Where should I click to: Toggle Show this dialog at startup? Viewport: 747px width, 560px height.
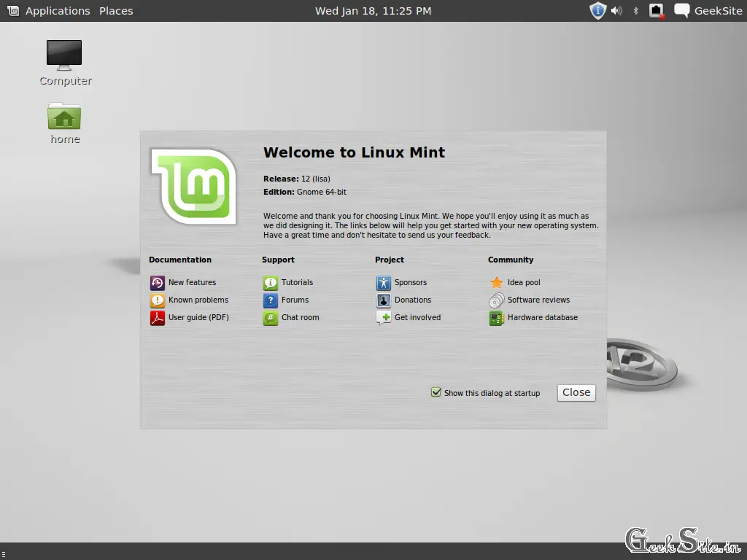(x=436, y=392)
